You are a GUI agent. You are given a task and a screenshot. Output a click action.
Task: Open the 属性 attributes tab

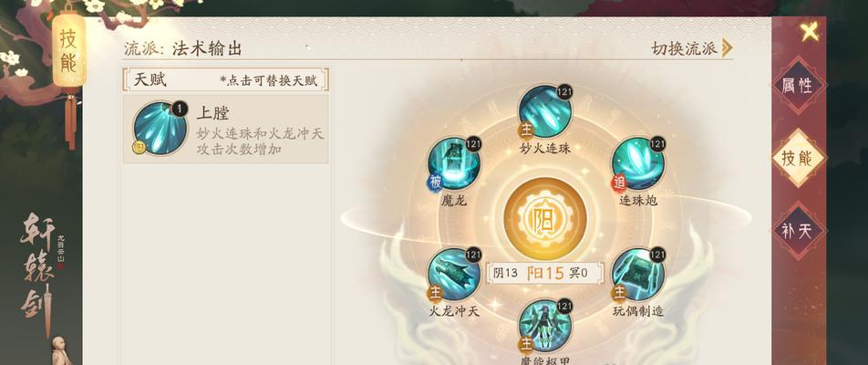797,85
